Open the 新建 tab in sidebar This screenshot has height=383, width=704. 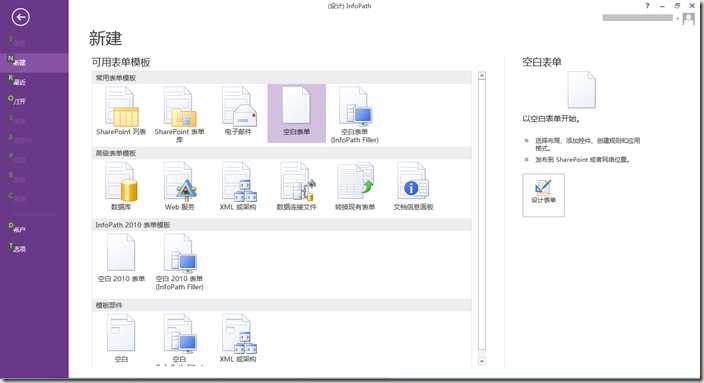34,62
